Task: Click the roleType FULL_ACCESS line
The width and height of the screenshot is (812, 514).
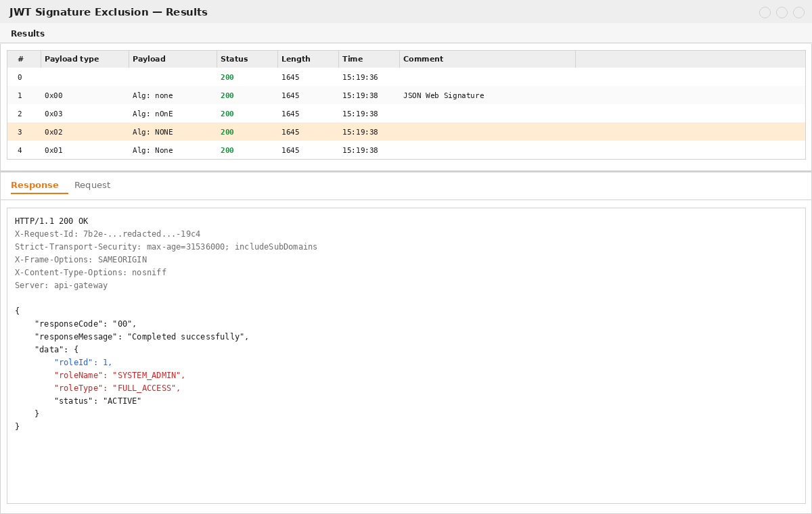Action: click(118, 388)
